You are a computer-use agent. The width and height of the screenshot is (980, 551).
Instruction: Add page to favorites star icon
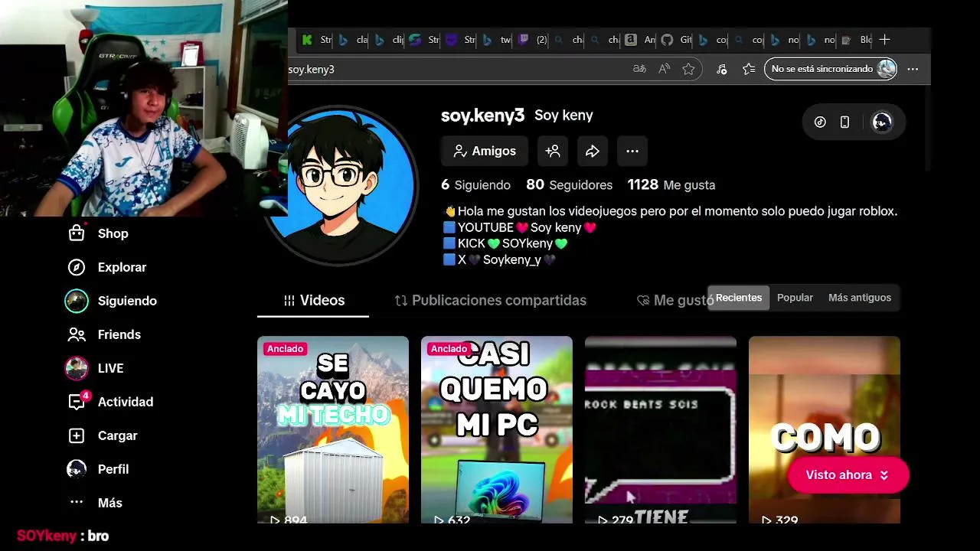click(688, 69)
